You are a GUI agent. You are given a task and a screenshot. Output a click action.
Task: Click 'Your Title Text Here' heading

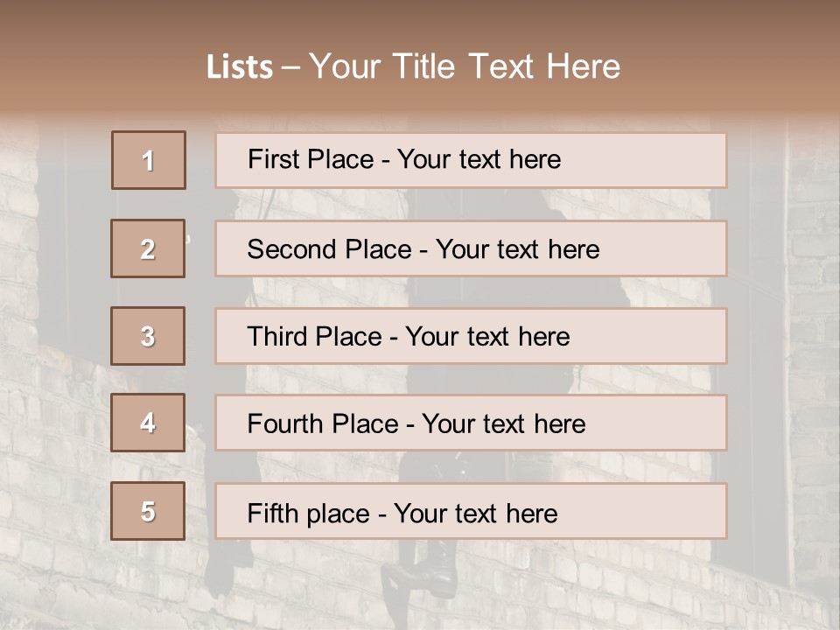pyautogui.click(x=465, y=66)
